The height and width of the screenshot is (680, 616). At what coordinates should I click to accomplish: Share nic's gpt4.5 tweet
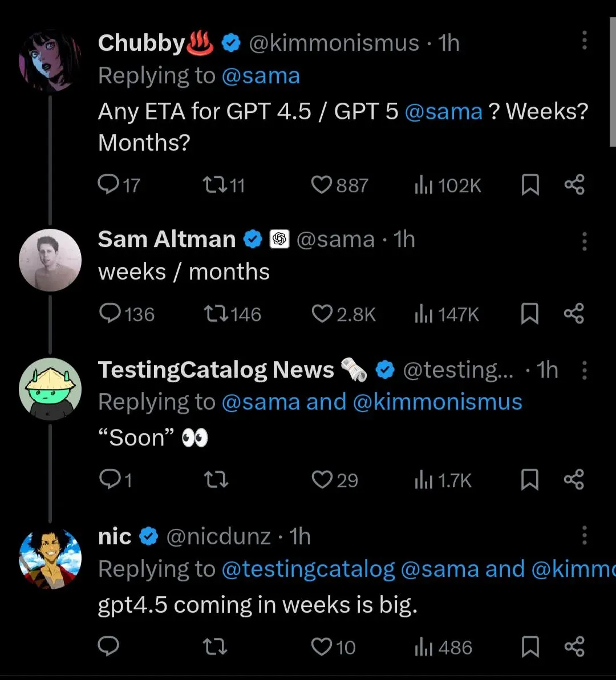[x=574, y=647]
